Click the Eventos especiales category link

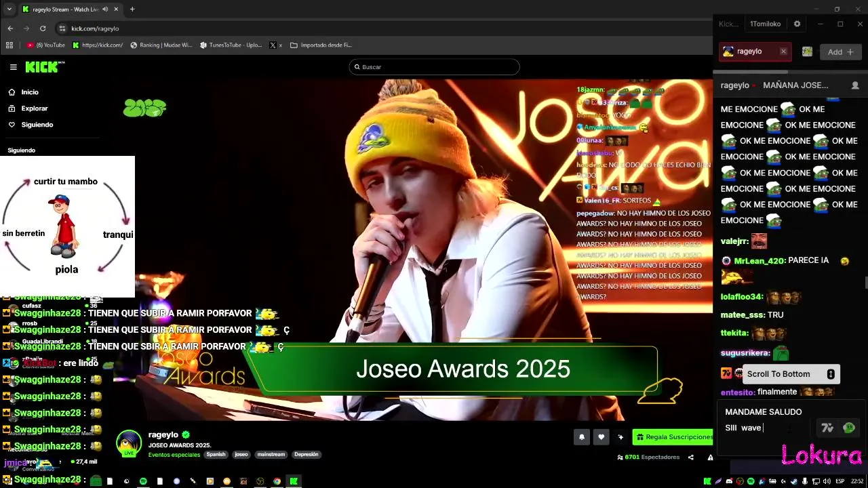coord(174,455)
